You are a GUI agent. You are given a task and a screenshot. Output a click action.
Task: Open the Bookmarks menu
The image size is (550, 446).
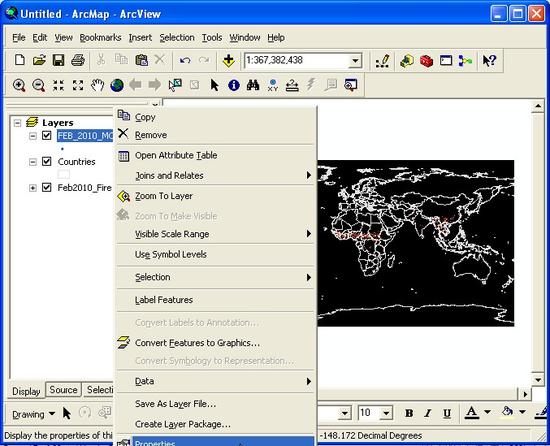100,38
